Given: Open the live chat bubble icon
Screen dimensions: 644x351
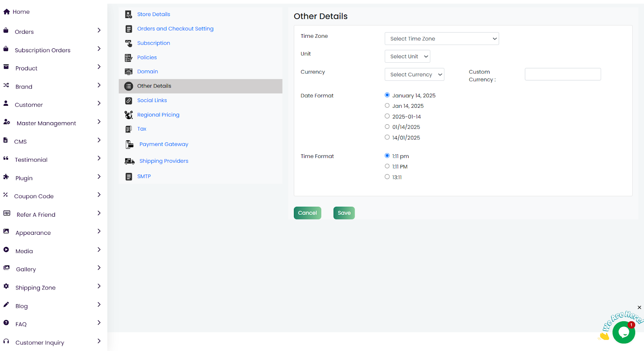Looking at the screenshot, I should click(623, 332).
